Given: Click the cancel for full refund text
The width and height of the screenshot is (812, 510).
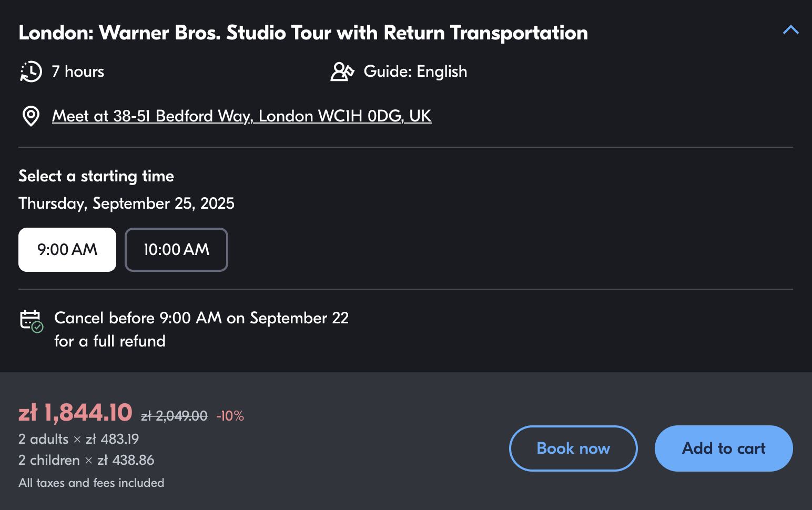Looking at the screenshot, I should click(201, 330).
